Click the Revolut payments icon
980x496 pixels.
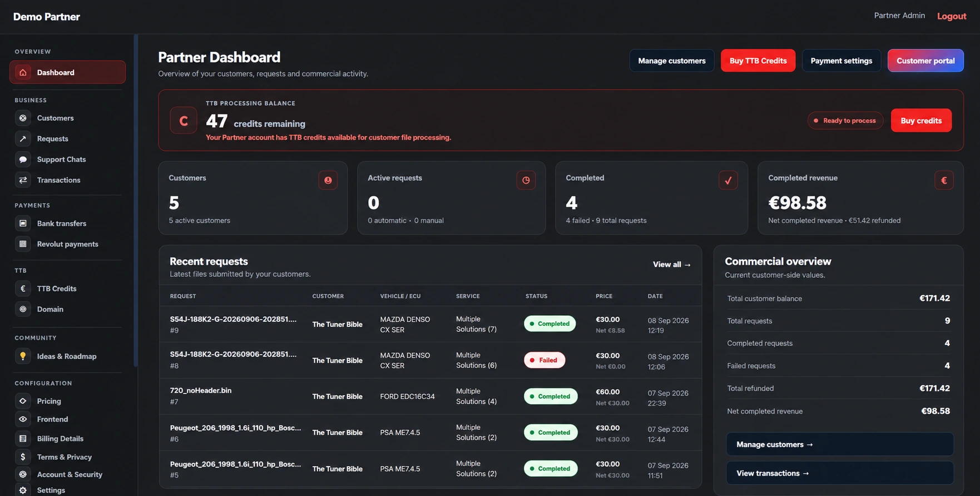[x=23, y=244]
